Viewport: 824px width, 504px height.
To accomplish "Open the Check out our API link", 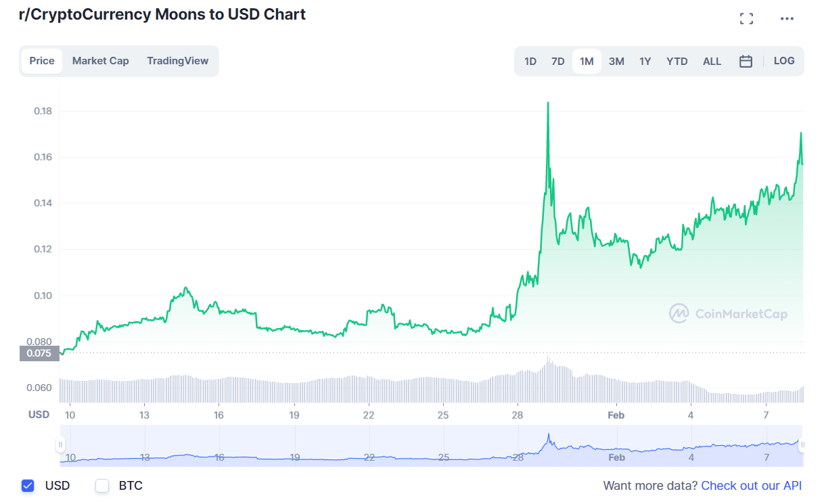I will coord(751,486).
